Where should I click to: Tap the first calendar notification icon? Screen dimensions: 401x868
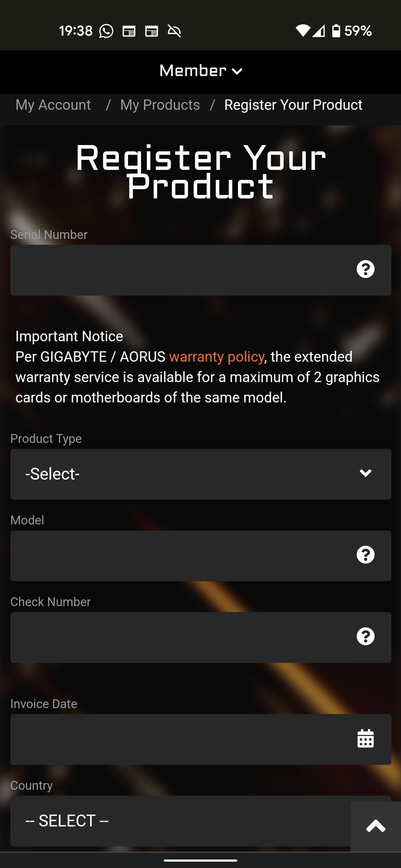[129, 31]
